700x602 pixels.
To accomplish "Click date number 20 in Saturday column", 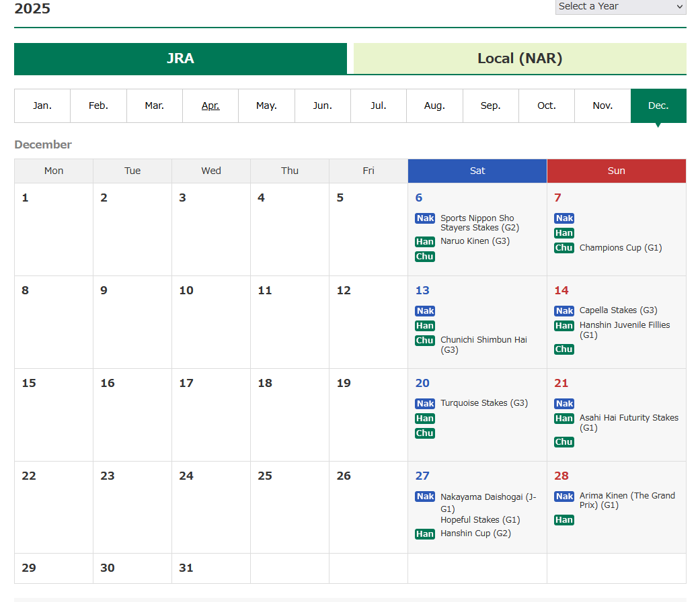I will click(422, 384).
